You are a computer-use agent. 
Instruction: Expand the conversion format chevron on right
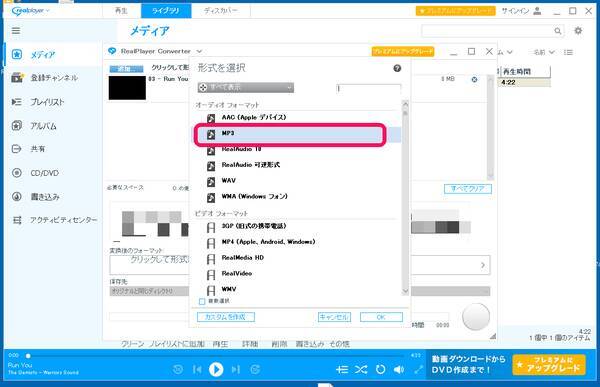click(x=483, y=265)
